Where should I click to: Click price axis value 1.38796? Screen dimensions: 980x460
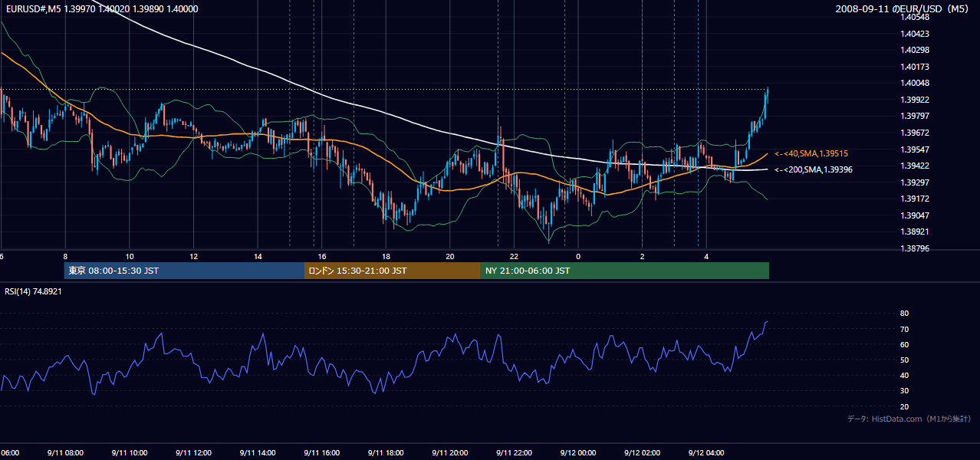[915, 248]
